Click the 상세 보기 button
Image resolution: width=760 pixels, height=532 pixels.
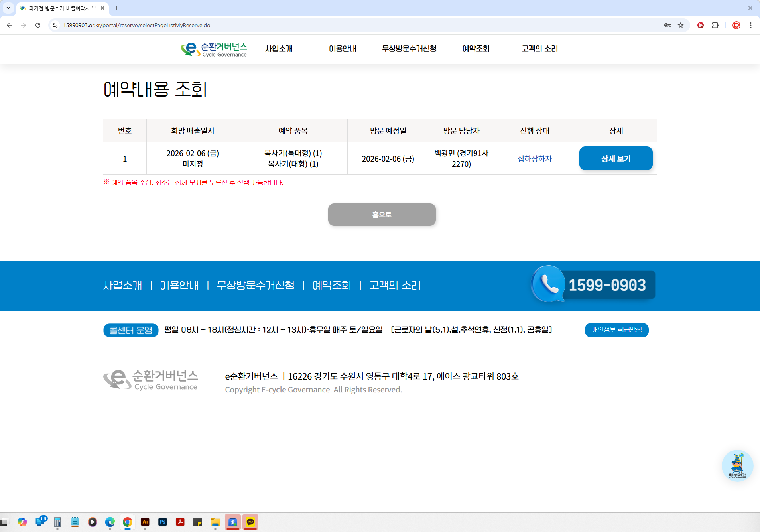point(615,158)
